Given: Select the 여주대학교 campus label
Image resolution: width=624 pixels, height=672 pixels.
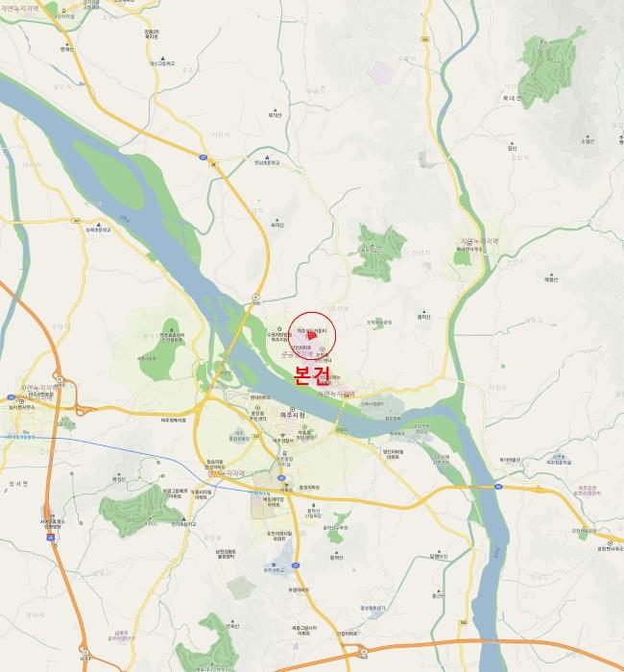Looking at the screenshot, I should pos(274,570).
